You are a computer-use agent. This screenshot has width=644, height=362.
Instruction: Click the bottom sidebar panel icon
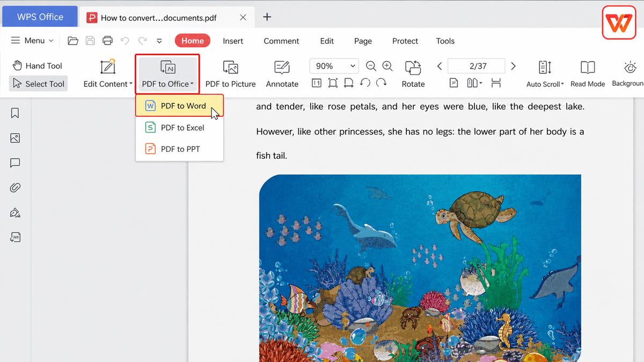click(x=15, y=237)
